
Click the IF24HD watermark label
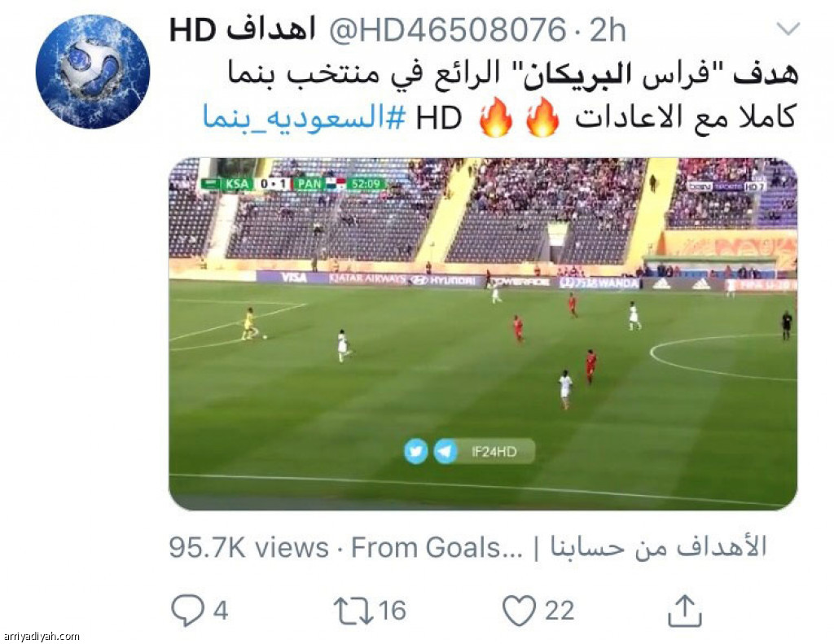pyautogui.click(x=494, y=452)
